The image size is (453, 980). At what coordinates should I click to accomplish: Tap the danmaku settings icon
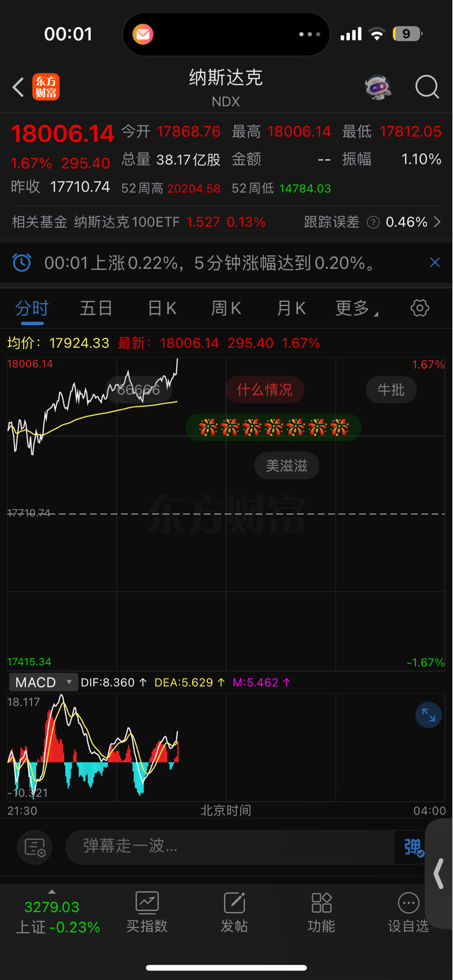[x=35, y=847]
